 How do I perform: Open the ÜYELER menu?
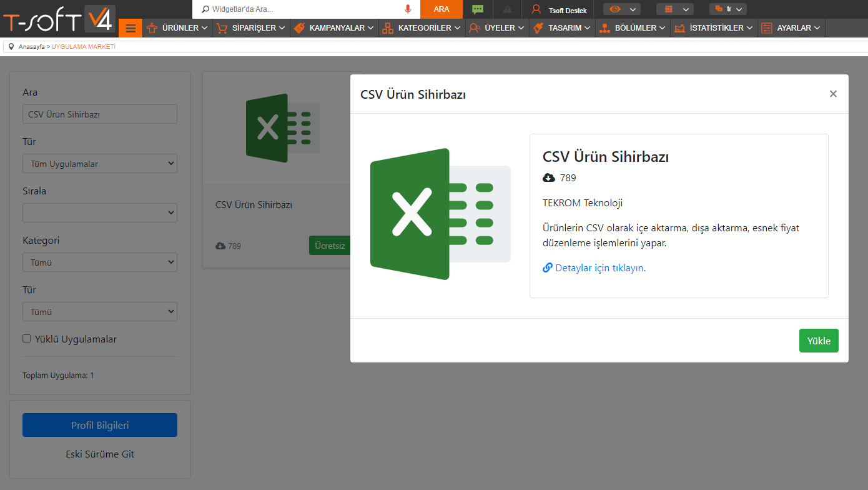click(497, 28)
